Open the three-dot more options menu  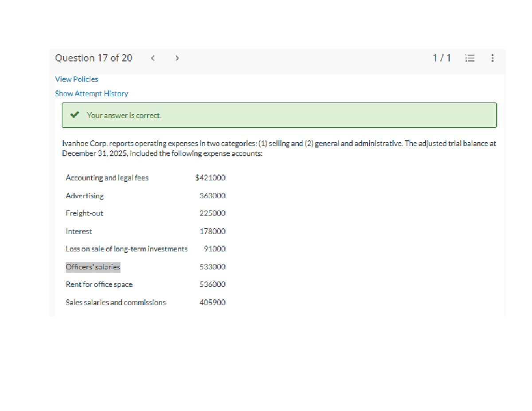(x=492, y=58)
